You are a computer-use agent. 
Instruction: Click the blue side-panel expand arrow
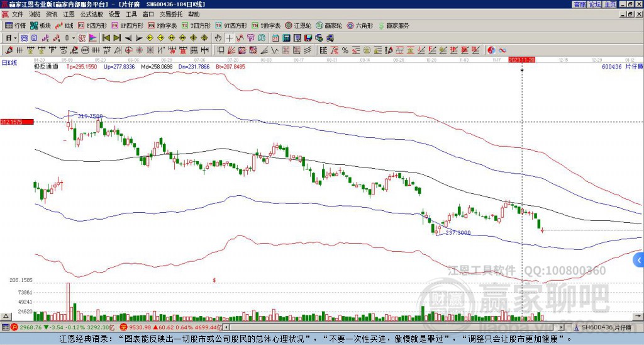(x=639, y=260)
